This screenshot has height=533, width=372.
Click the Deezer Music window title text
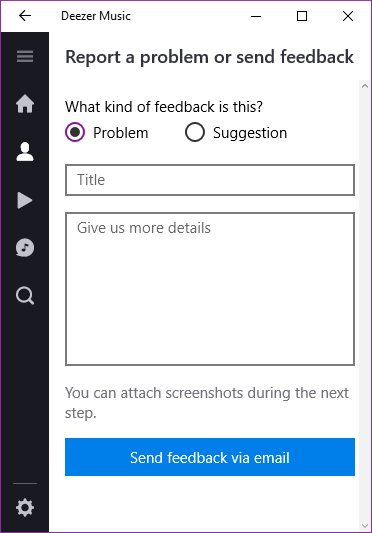(96, 16)
